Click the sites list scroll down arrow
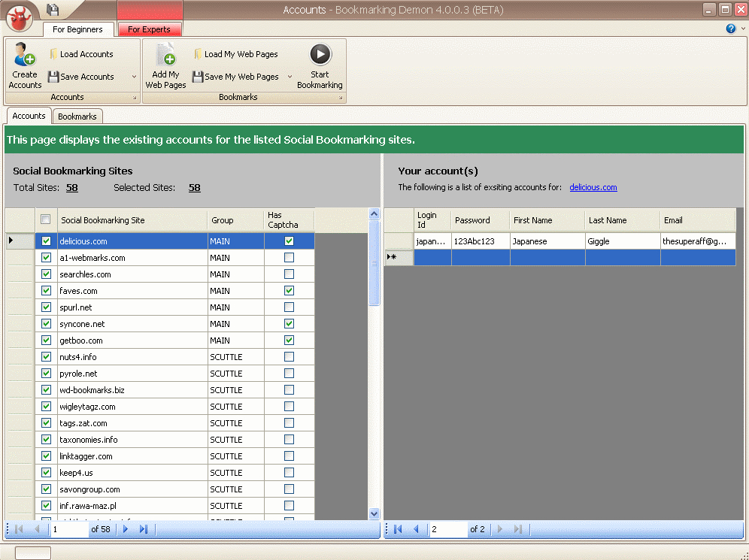Screen dimensions: 749x560 pos(374,513)
